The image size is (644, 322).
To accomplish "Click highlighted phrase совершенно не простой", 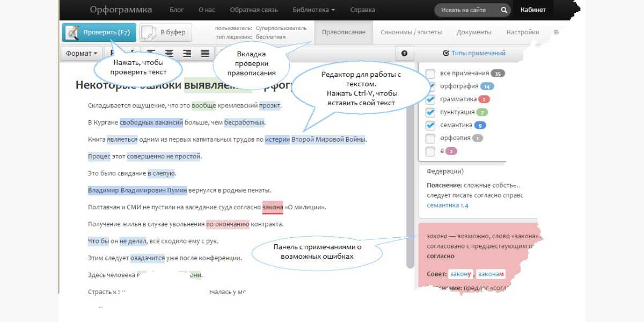I will point(164,157).
